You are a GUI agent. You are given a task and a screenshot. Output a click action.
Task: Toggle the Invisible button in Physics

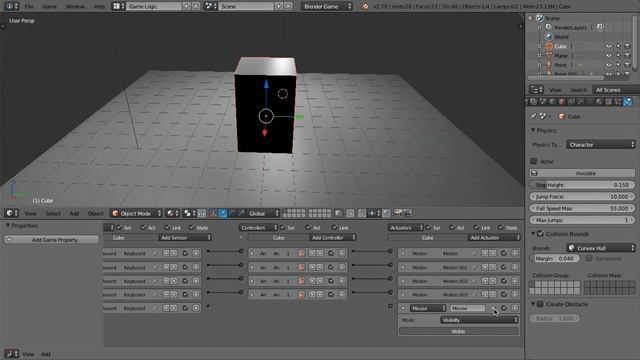582,173
